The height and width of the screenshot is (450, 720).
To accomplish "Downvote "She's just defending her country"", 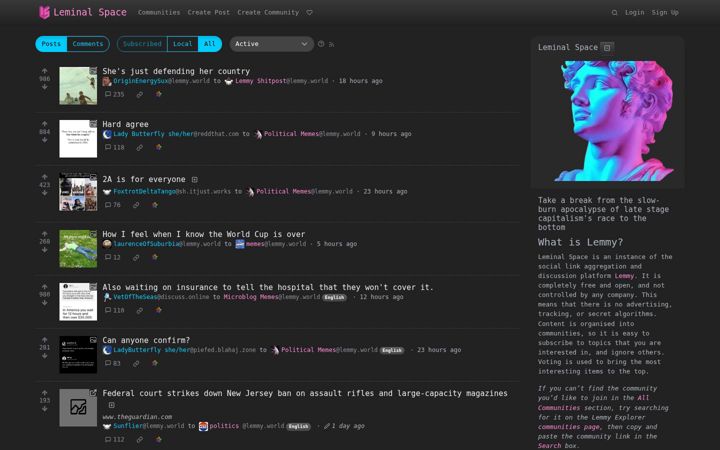I will (x=45, y=86).
